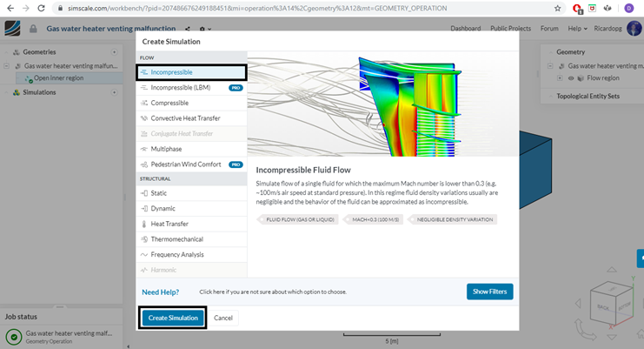The image size is (644, 349).
Task: Select the Incompressible analysis type
Action: coord(191,72)
